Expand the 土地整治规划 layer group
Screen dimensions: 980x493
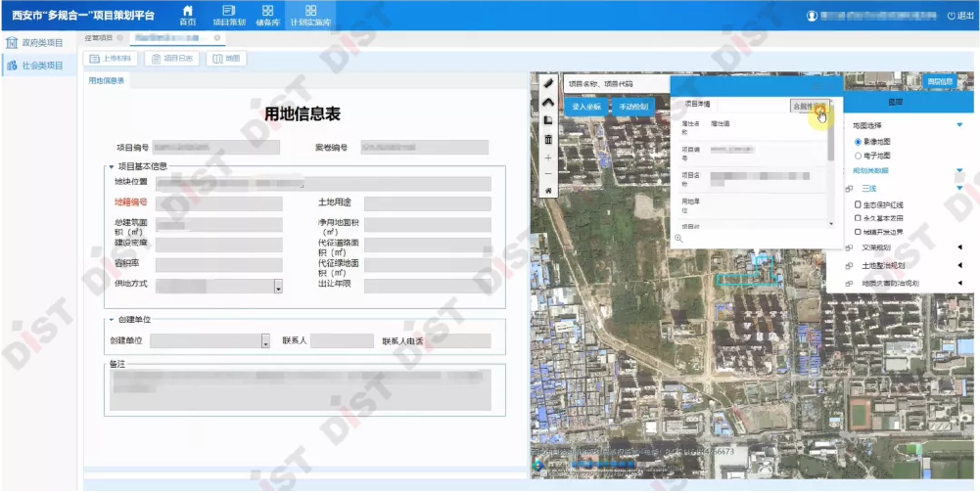pyautogui.click(x=959, y=265)
